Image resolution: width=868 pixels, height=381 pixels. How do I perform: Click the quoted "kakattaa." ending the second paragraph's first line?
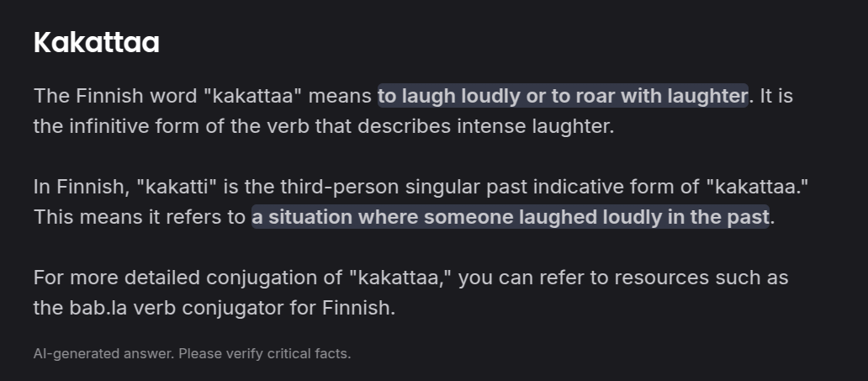(x=757, y=187)
